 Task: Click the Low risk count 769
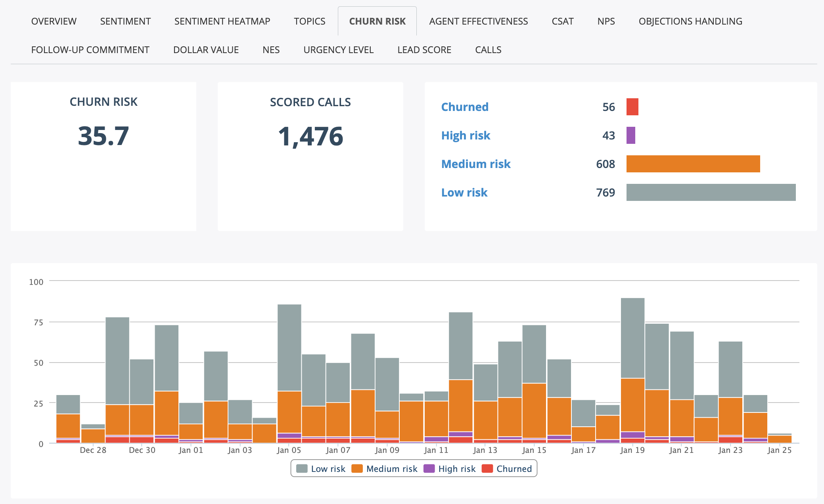pyautogui.click(x=606, y=193)
